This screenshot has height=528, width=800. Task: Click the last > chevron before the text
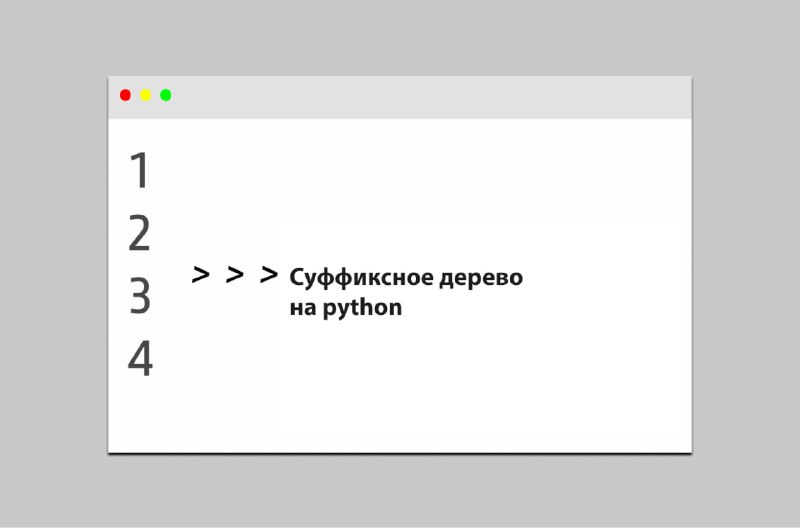coord(269,274)
